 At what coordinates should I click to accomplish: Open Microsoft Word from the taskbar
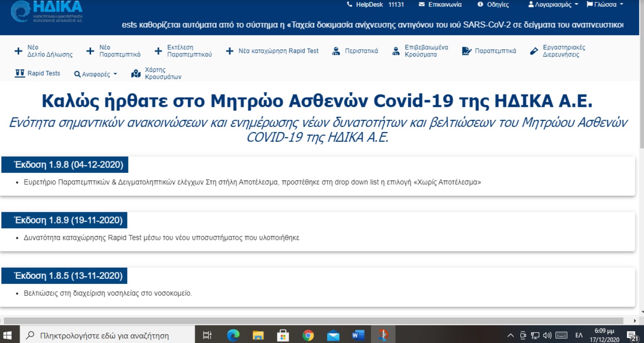[358, 335]
